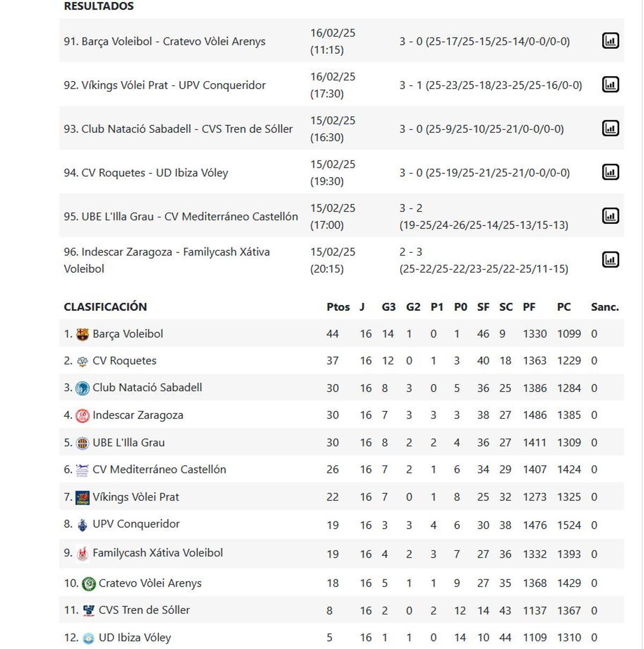The width and height of the screenshot is (644, 649).
Task: Click the Familycash Xátiva Voleibol badge
Action: 82,552
